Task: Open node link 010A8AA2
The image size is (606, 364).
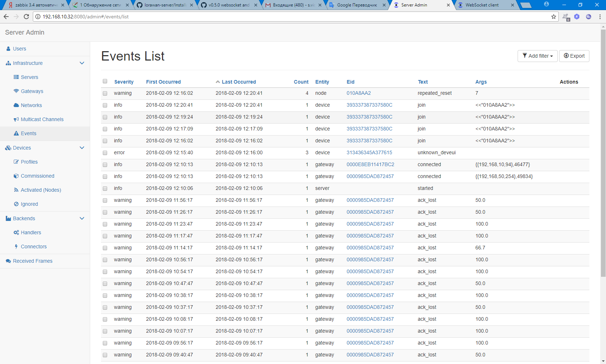Action: click(x=359, y=93)
